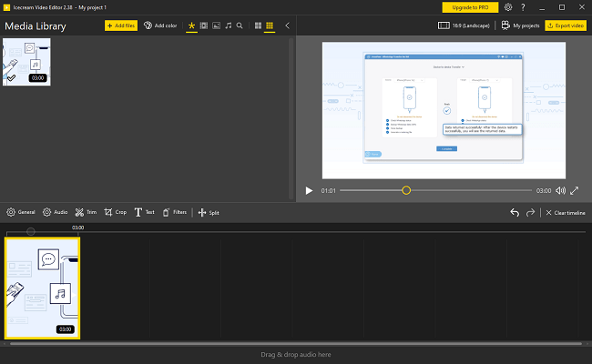
Task: Click the Add files button
Action: pyautogui.click(x=121, y=25)
